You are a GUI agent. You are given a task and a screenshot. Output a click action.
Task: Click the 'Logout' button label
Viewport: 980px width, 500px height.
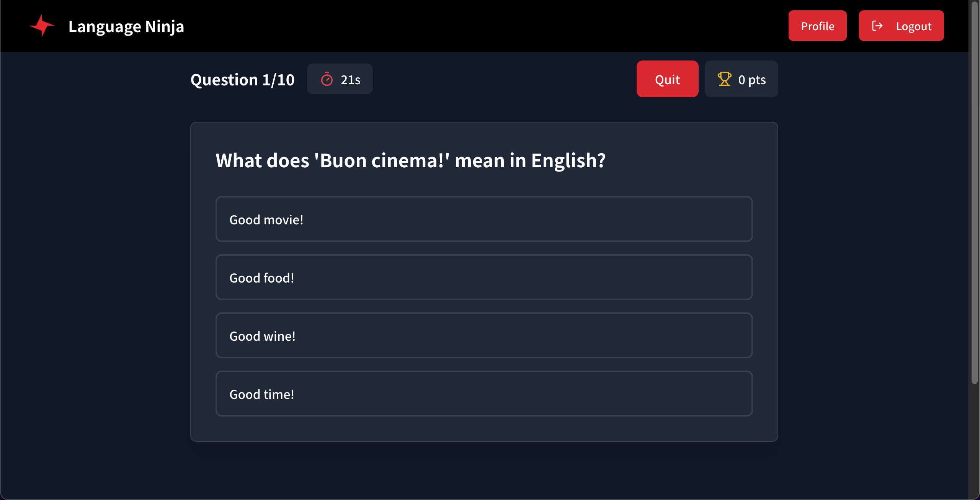tap(913, 26)
